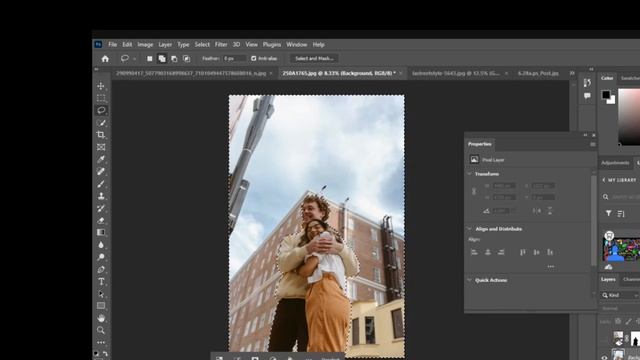The image size is (640, 360).
Task: Open the Select menu
Action: click(202, 44)
